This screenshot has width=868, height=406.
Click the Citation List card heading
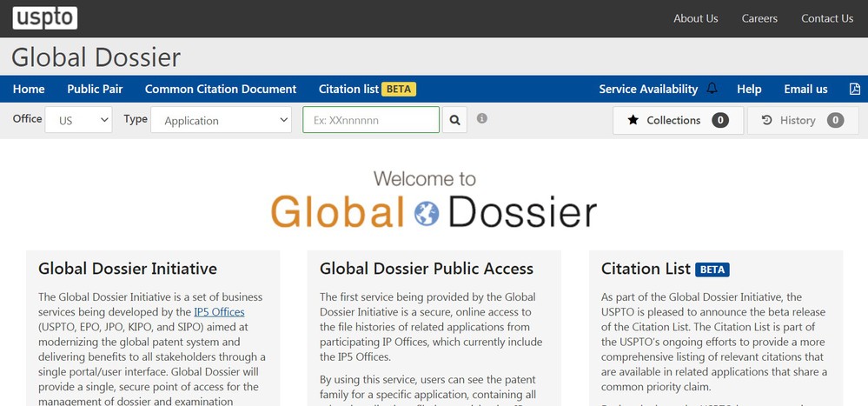coord(646,269)
